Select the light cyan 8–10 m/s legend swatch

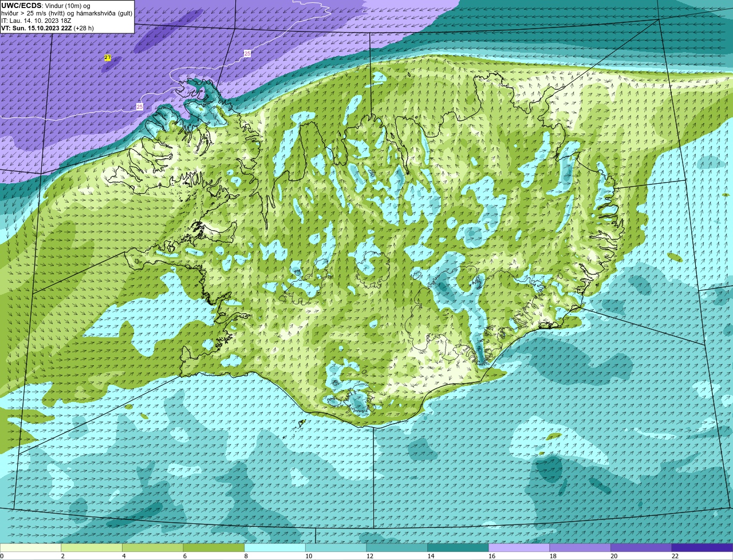pos(275,547)
